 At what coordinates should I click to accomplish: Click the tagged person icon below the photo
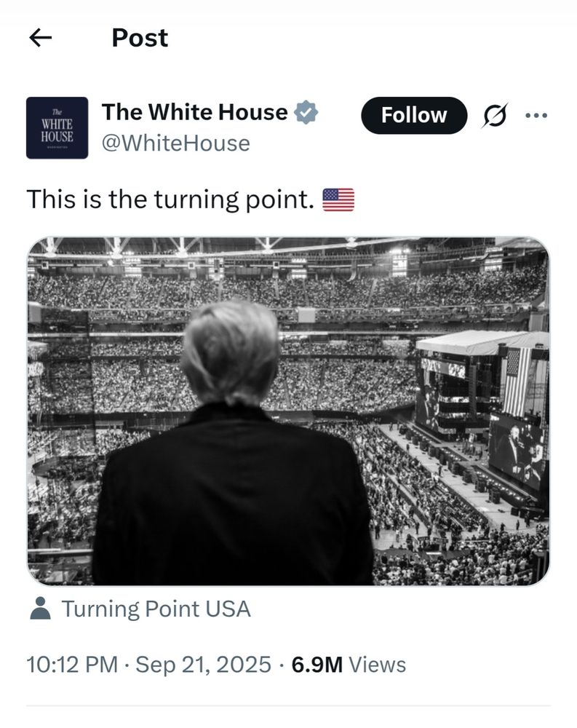41,610
